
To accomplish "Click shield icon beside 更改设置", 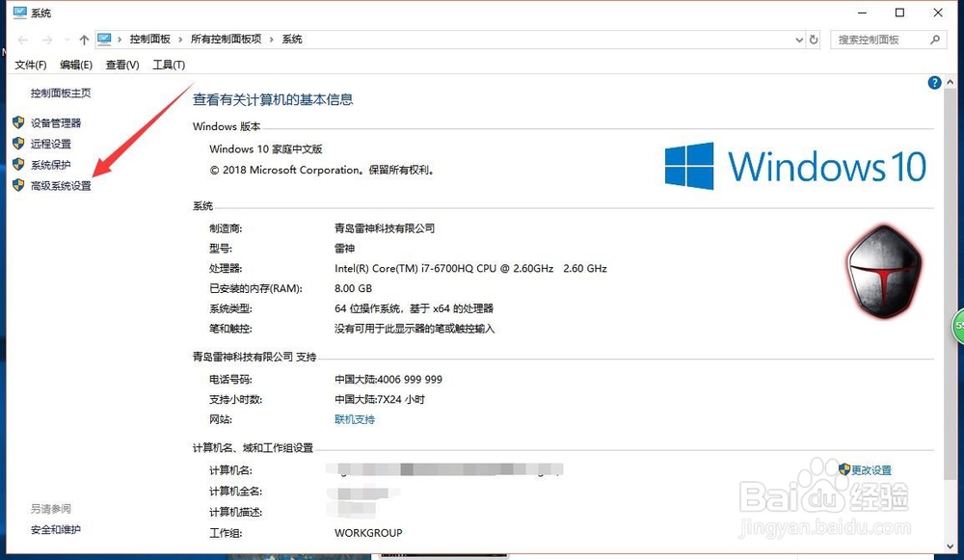I will (x=844, y=469).
